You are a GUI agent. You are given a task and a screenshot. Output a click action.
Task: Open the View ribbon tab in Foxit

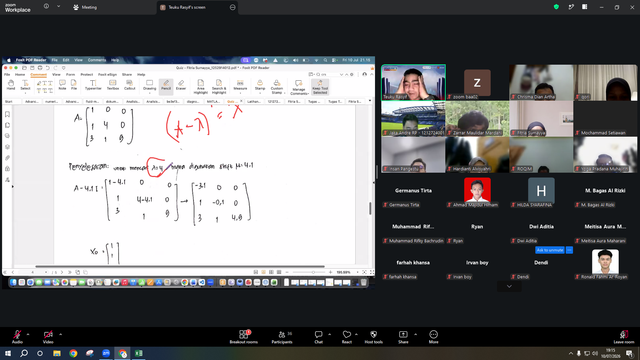[56, 75]
